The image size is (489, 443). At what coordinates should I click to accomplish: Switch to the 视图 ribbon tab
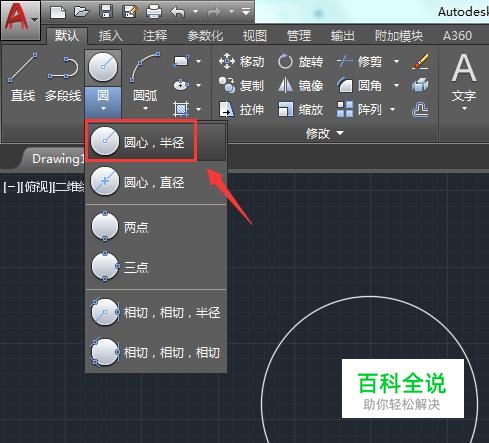coord(255,36)
